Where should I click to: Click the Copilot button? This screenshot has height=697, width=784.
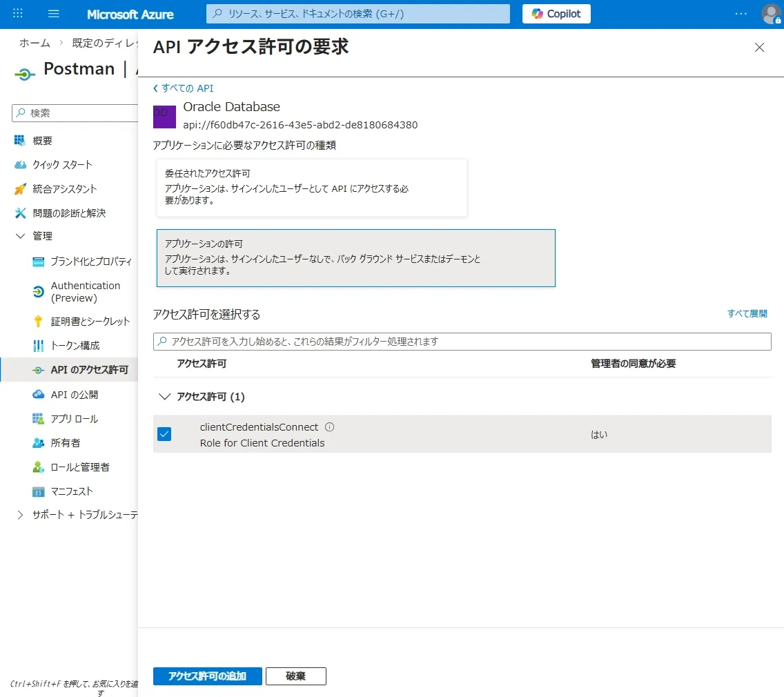[x=556, y=14]
